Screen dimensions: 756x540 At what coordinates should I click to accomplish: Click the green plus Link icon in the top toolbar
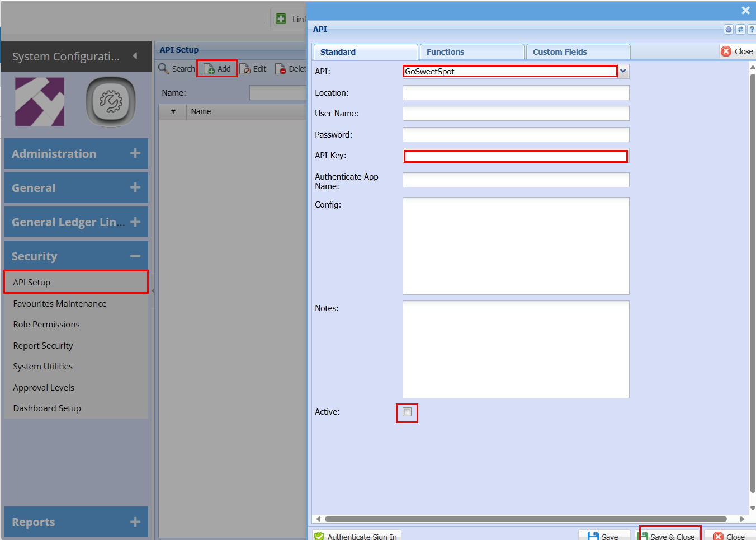coord(281,19)
